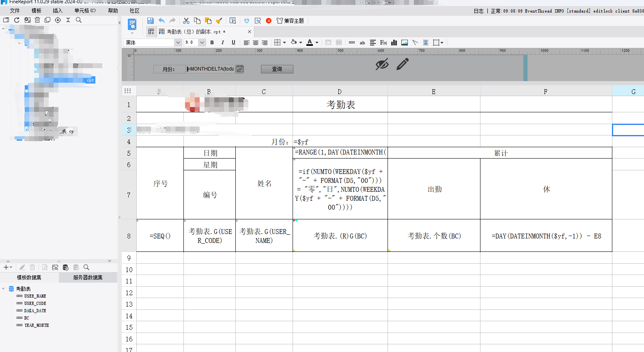Click the 兼容主题 button
Image resolution: width=644 pixels, height=352 pixels.
[x=290, y=21]
